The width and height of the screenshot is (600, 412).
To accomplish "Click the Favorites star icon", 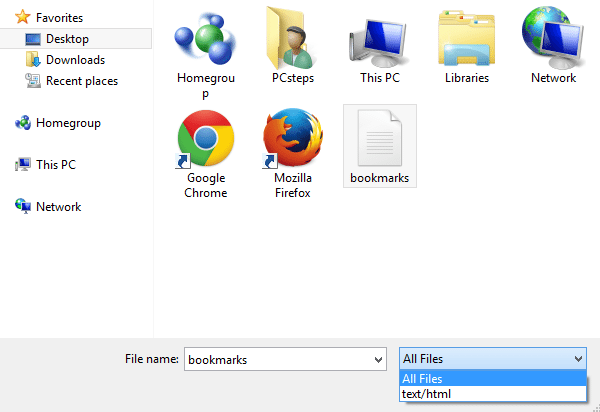I will (23, 17).
